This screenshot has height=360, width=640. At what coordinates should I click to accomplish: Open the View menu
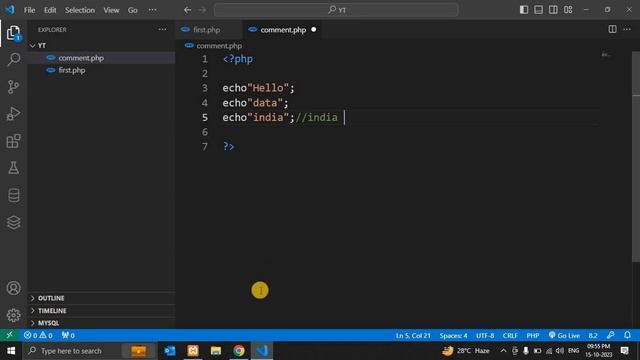coord(111,10)
